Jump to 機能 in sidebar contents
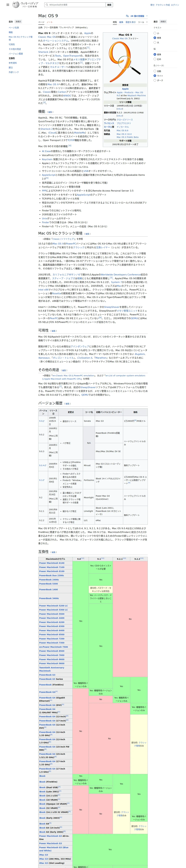The width and height of the screenshot is (186, 868). point(11,32)
